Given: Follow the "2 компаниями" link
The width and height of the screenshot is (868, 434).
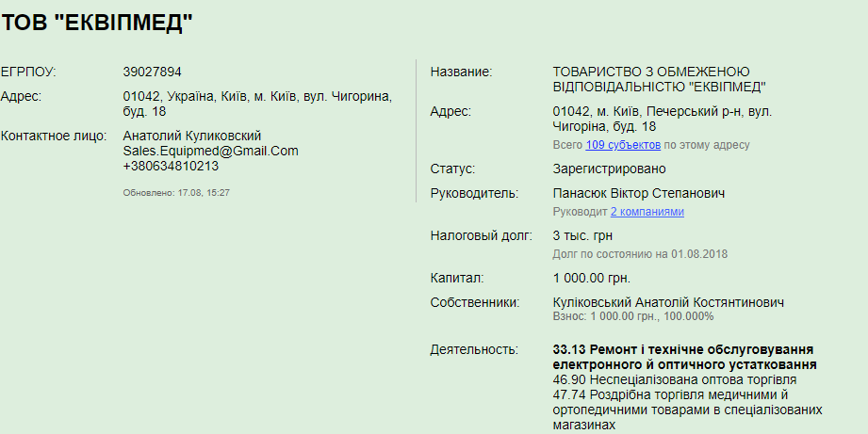Looking at the screenshot, I should point(647,212).
